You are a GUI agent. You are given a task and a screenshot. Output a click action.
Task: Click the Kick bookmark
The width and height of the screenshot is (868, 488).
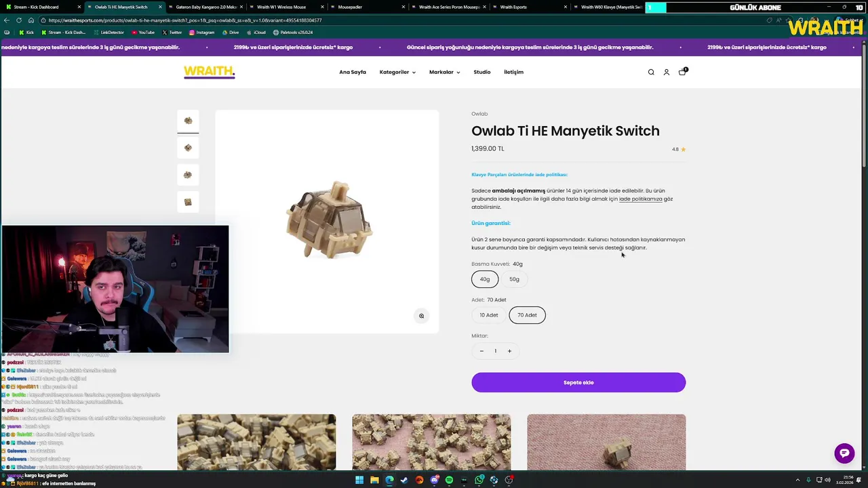(26, 33)
